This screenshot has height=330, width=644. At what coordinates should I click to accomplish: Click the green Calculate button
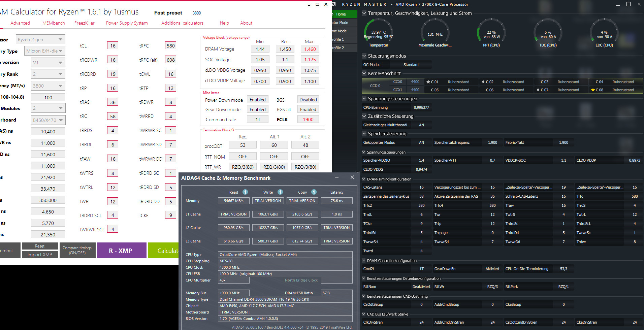click(163, 250)
